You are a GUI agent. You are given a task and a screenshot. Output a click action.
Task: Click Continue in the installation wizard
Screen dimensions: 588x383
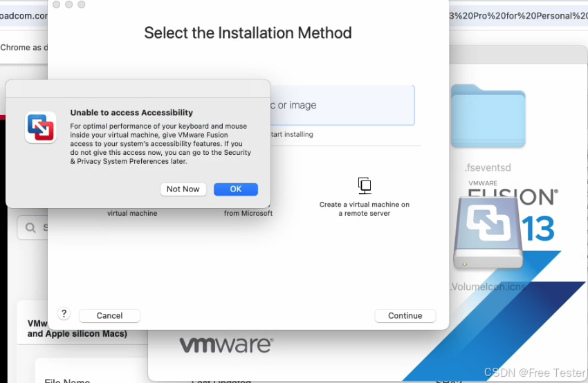pos(405,315)
